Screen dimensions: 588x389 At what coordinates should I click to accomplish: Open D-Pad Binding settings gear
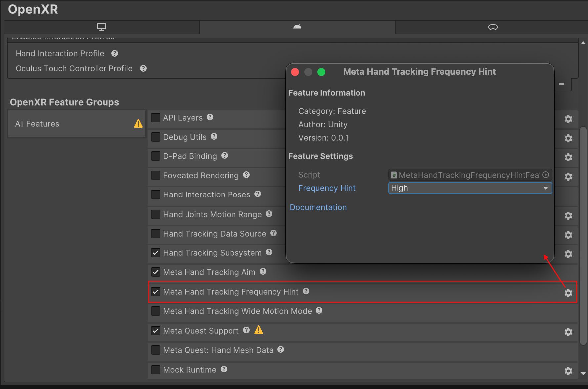pos(568,157)
